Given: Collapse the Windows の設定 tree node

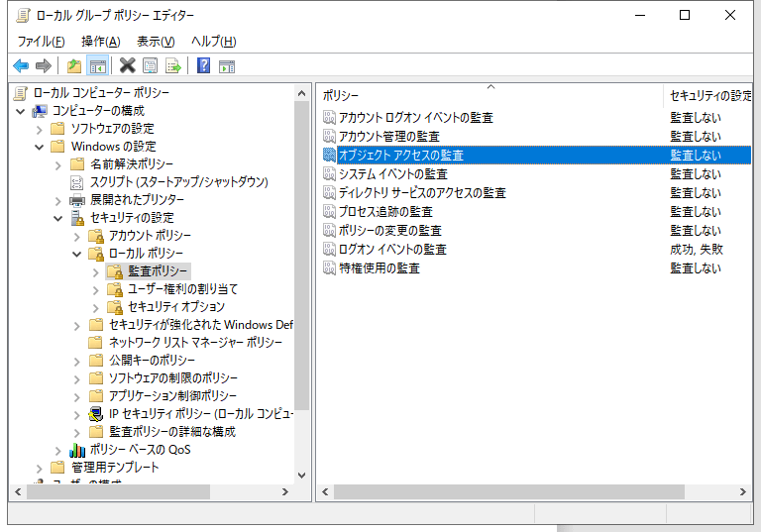Looking at the screenshot, I should pos(40,147).
